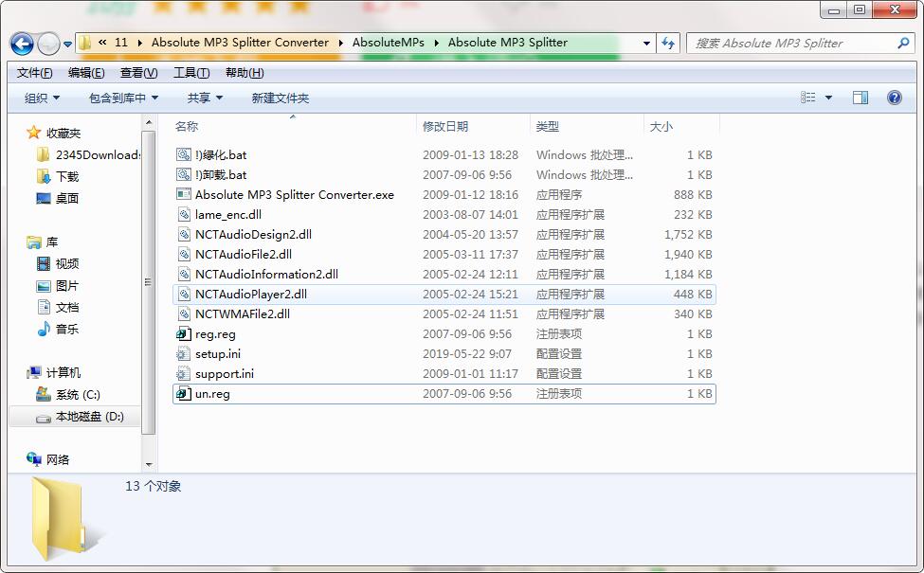The width and height of the screenshot is (924, 573).
Task: Open the 组织 dropdown
Action: point(42,98)
